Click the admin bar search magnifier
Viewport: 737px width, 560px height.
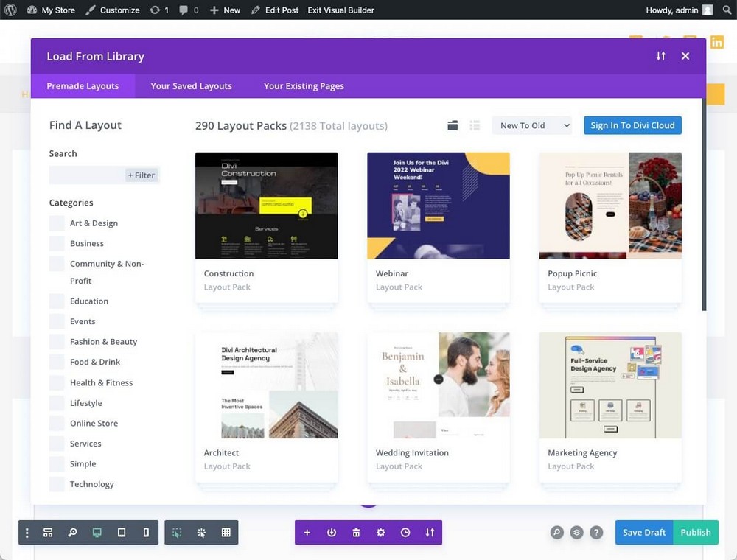point(727,10)
